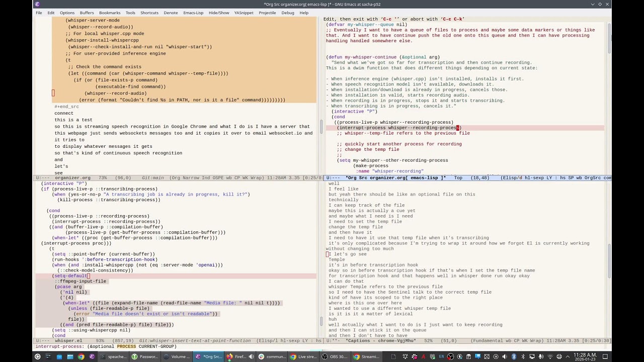This screenshot has width=644, height=362.
Task: Click 'this is a test' line in organizer.org
Action: [x=73, y=120]
